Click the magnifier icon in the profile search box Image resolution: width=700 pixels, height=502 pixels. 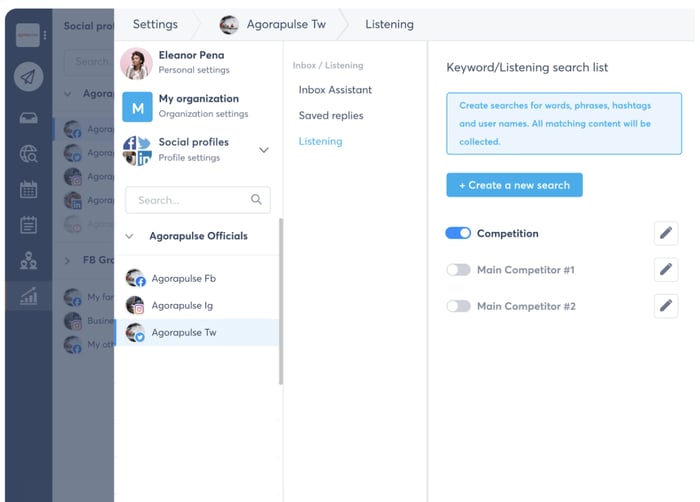(256, 200)
